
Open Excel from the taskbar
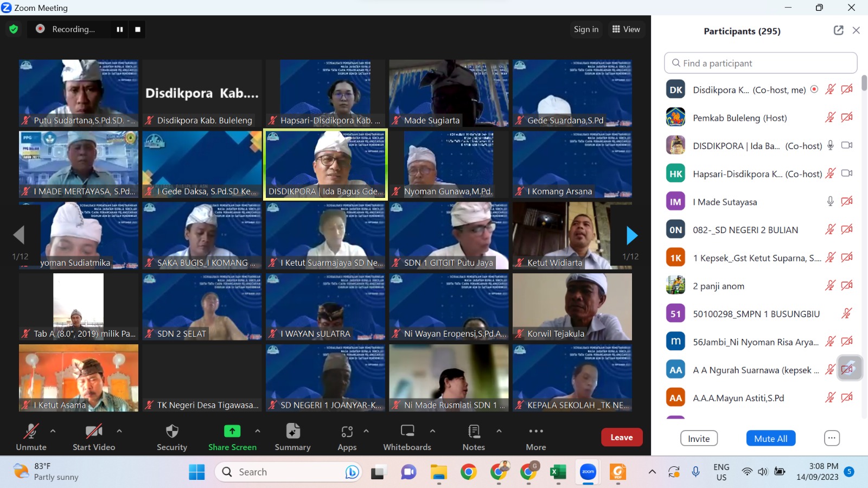tap(558, 472)
